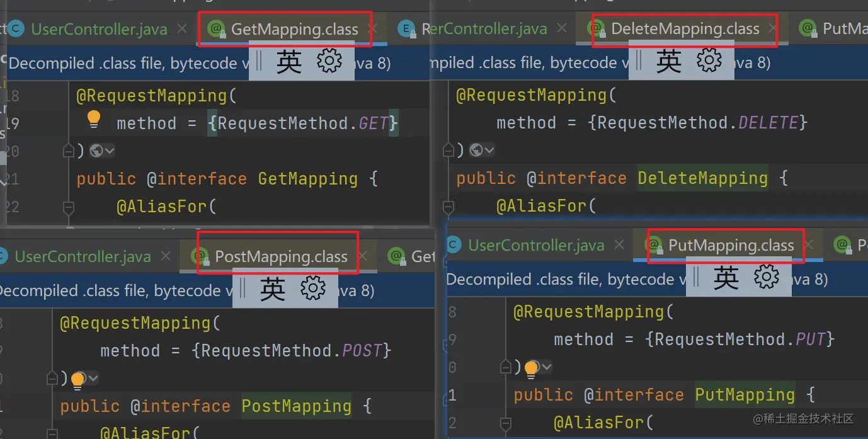The image size is (868, 439).
Task: Click @AliasFor( in PutMapping editor
Action: point(603,423)
